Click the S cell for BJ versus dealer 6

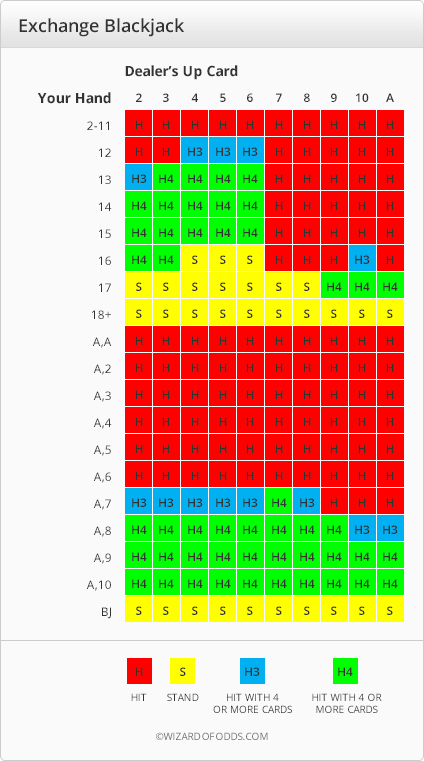pyautogui.click(x=250, y=609)
